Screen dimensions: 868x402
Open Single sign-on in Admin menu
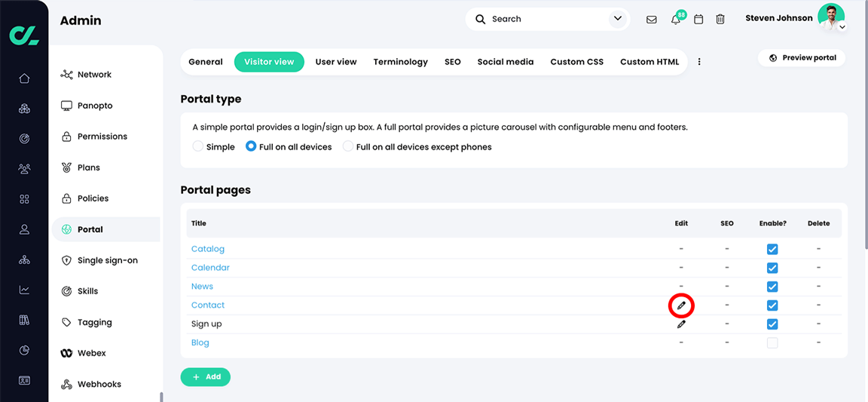coord(106,261)
